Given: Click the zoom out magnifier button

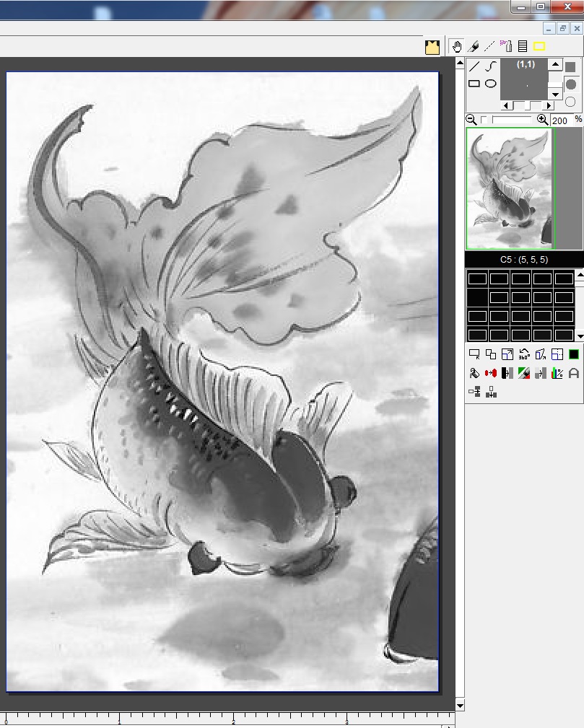Looking at the screenshot, I should pos(471,120).
